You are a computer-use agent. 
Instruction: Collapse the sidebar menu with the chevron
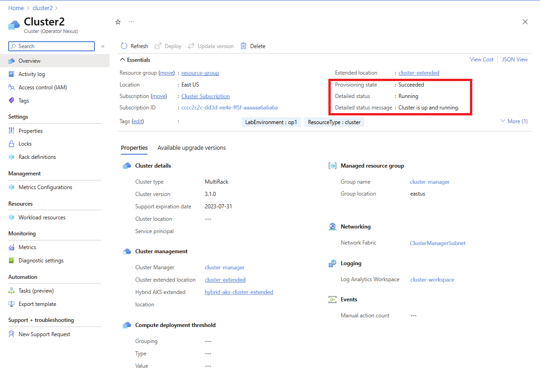(103, 46)
